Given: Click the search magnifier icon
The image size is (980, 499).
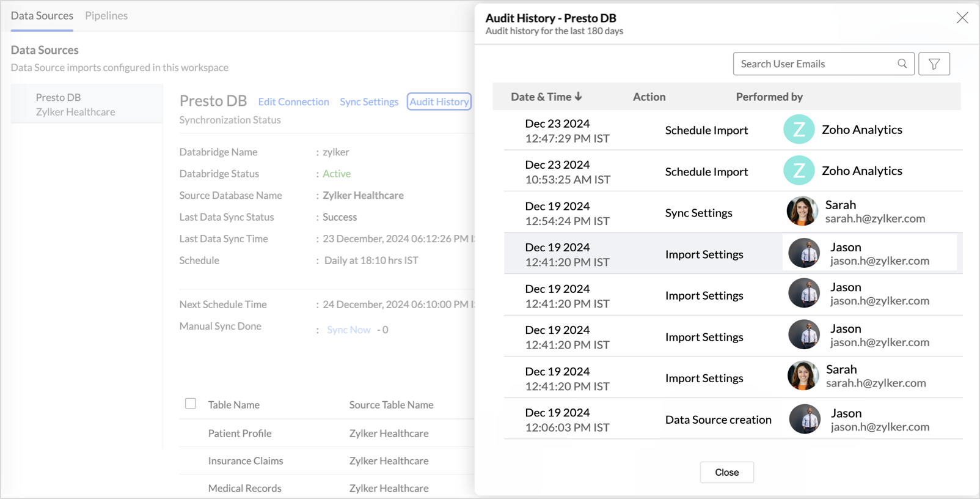Looking at the screenshot, I should (x=902, y=64).
